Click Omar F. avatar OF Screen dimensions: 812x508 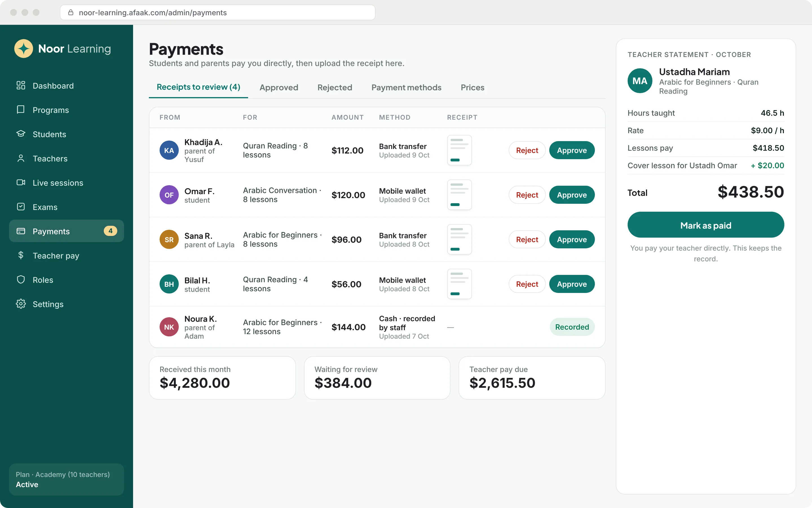(169, 195)
